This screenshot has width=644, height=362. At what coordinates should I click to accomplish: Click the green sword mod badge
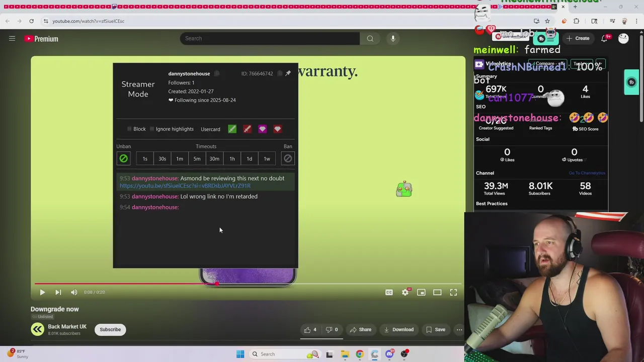pyautogui.click(x=232, y=129)
